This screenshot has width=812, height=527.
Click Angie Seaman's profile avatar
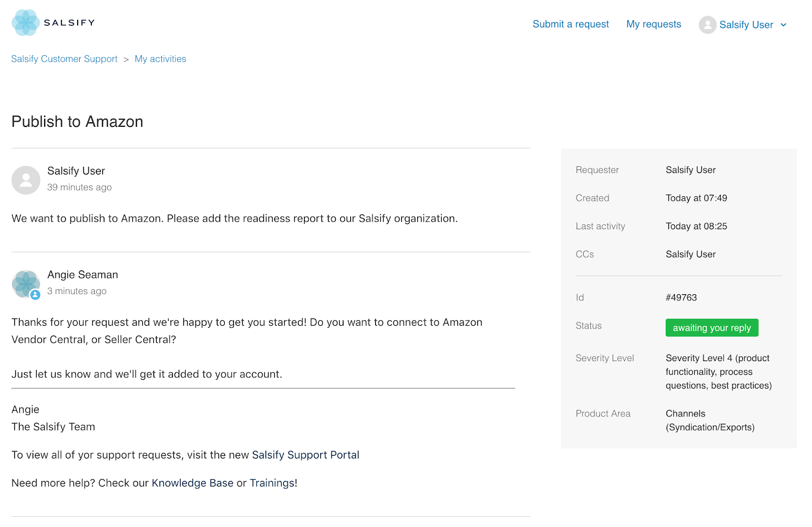[25, 283]
